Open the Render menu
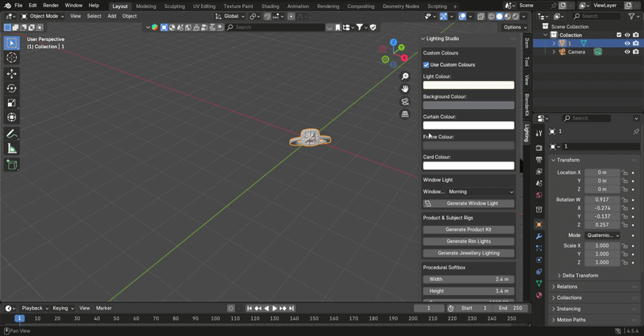The image size is (644, 336). (51, 6)
